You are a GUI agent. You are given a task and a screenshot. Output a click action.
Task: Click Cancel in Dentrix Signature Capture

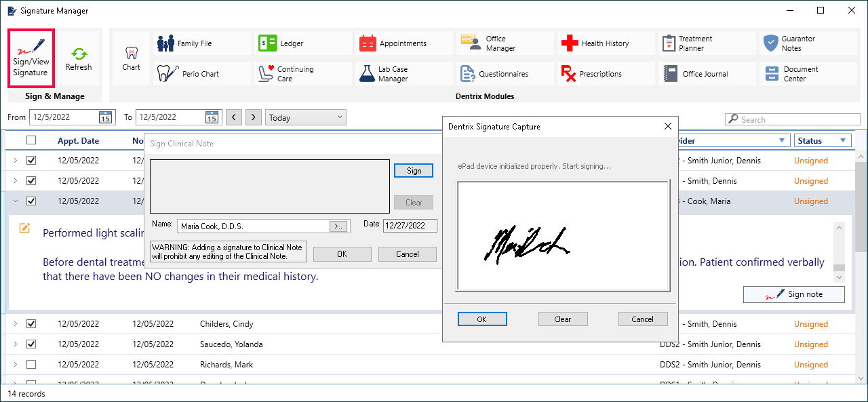(x=643, y=319)
